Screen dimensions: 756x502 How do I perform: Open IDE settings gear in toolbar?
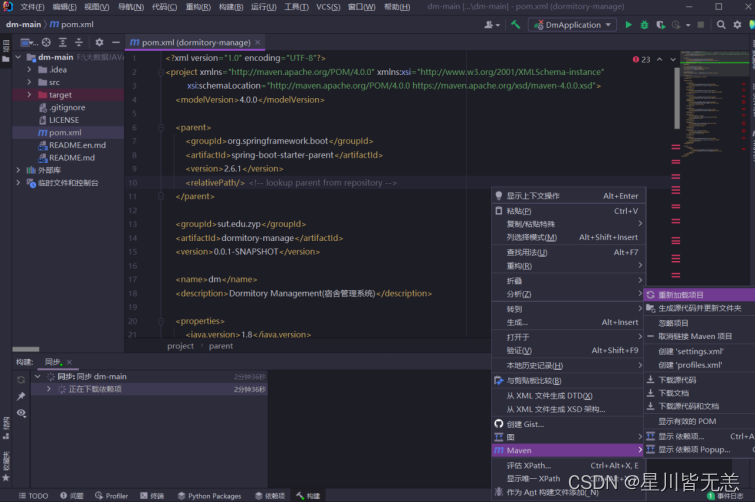(x=737, y=25)
